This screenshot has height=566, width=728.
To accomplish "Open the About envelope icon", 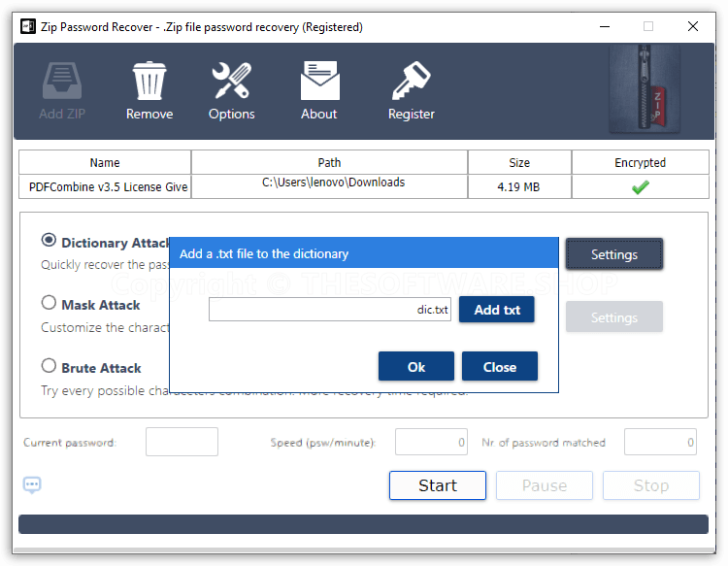I will (x=318, y=82).
